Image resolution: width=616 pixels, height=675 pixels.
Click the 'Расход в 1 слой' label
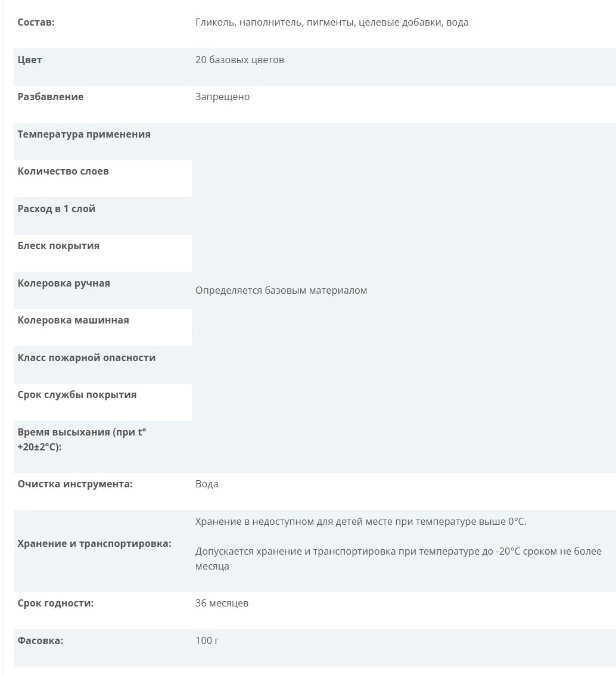pos(57,209)
